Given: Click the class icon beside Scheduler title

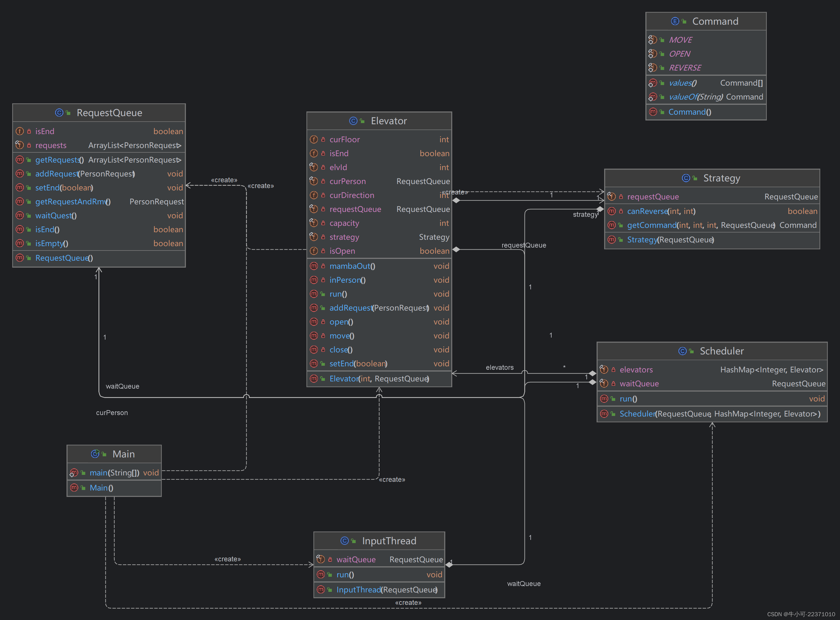Looking at the screenshot, I should pyautogui.click(x=682, y=351).
